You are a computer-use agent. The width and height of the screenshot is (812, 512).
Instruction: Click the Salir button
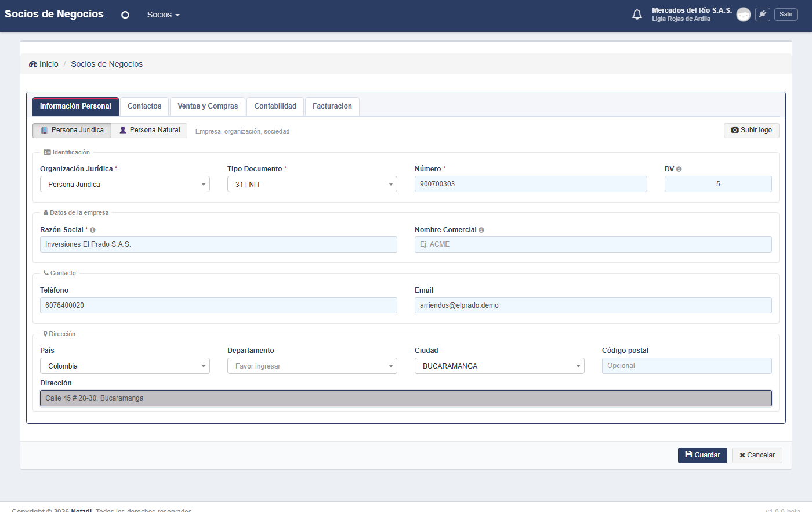[x=786, y=15]
